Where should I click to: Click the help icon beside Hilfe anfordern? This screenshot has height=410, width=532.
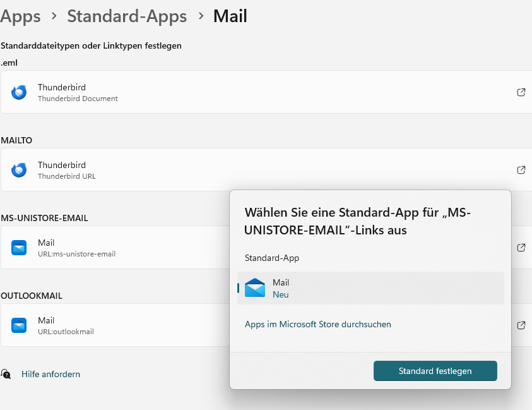pyautogui.click(x=6, y=374)
